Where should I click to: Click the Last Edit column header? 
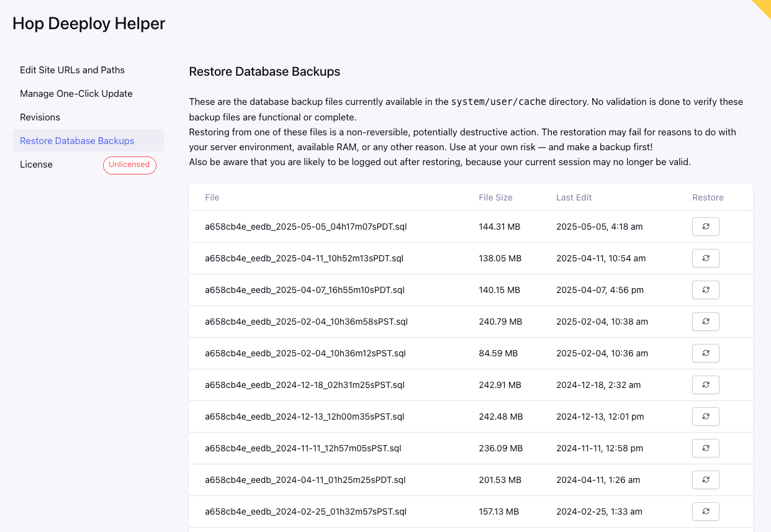[x=574, y=197]
